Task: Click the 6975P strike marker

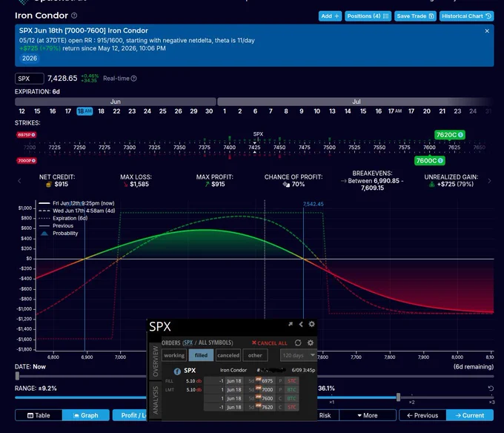Action: click(27, 135)
